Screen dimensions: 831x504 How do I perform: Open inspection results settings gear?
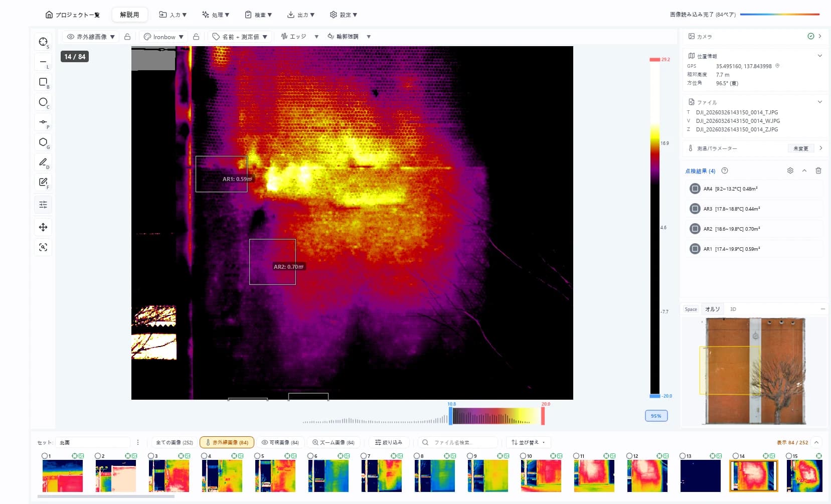coord(790,171)
